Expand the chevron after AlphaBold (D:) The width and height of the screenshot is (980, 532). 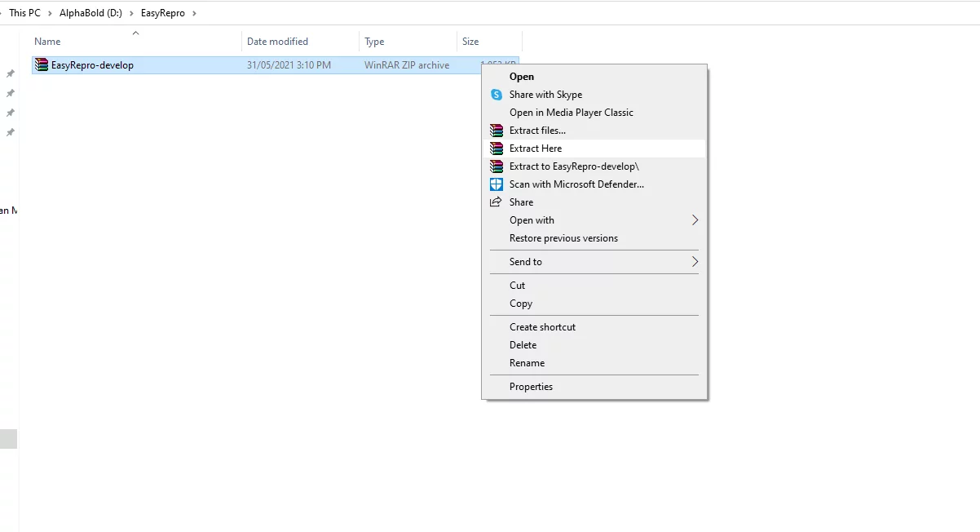click(x=131, y=13)
